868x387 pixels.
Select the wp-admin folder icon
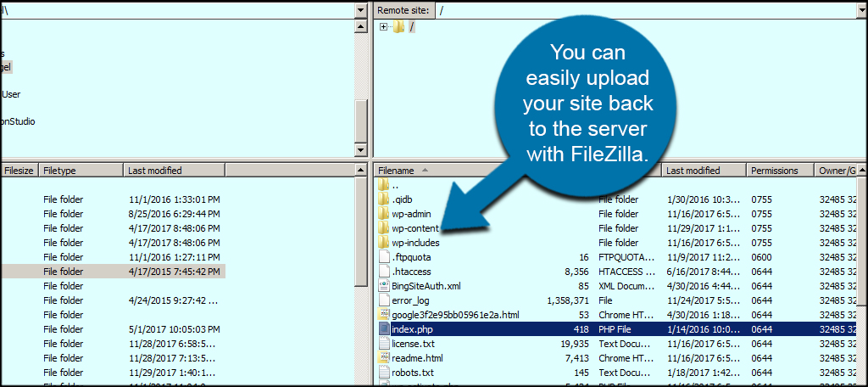tap(384, 214)
